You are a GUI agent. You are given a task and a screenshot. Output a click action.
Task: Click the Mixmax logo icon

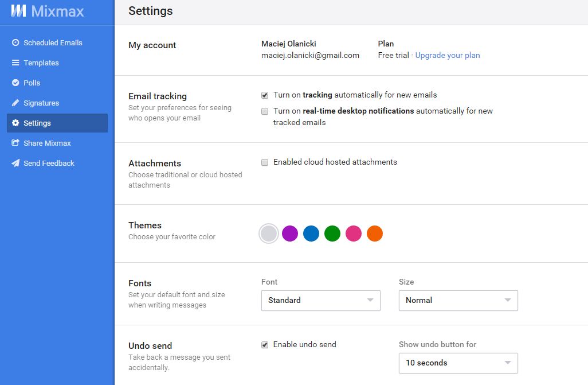19,11
